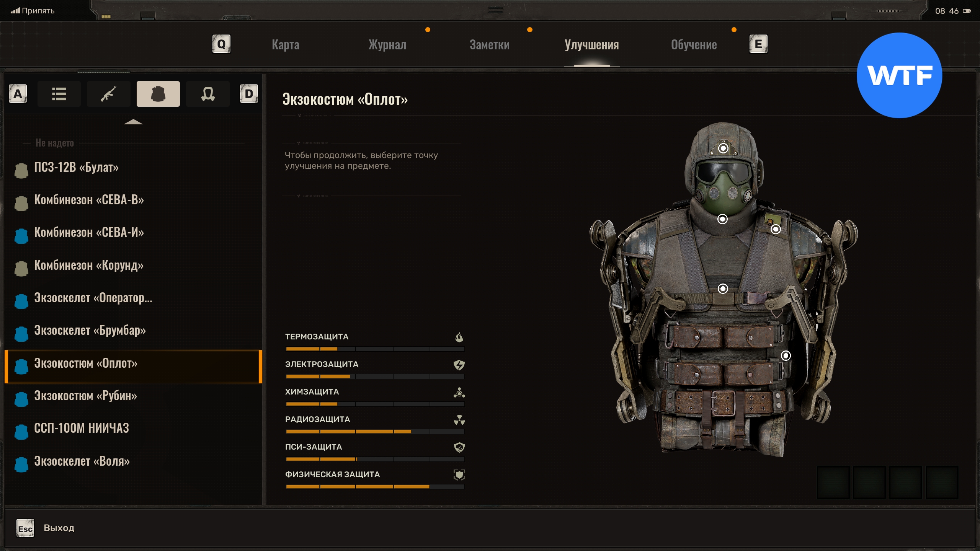Viewport: 980px width, 551px height.
Task: Switch to the Журнал tab
Action: pos(387,45)
